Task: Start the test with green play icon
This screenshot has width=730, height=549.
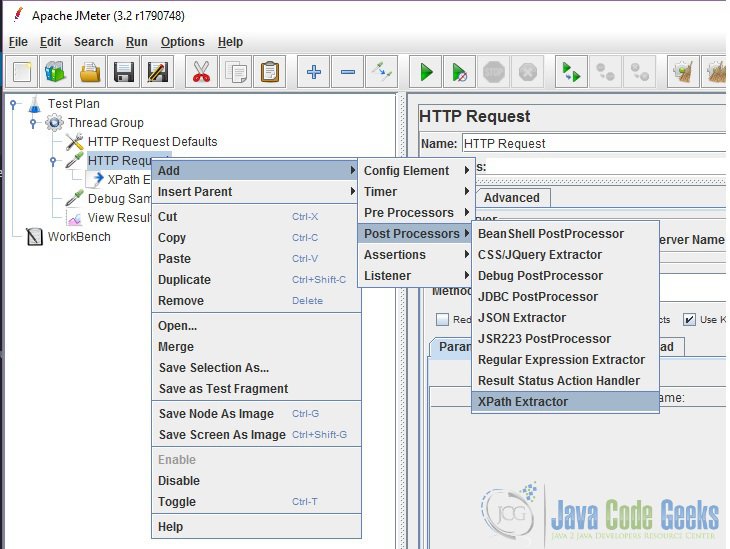Action: [x=426, y=72]
